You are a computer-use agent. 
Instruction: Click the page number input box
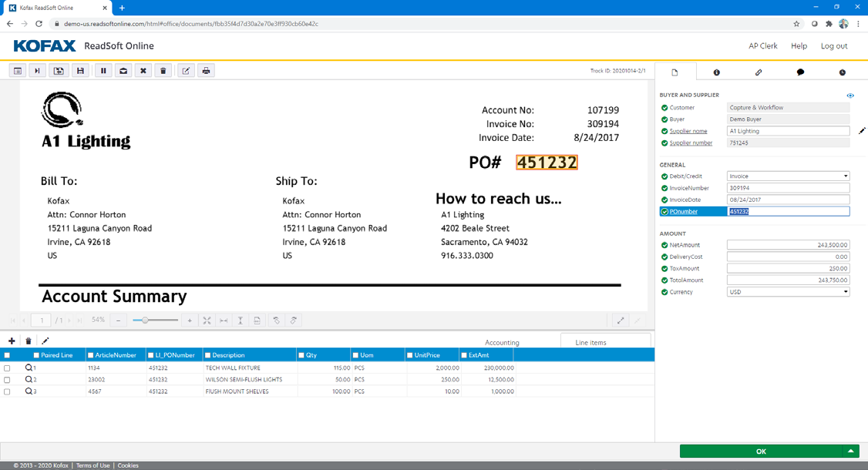[x=42, y=321]
